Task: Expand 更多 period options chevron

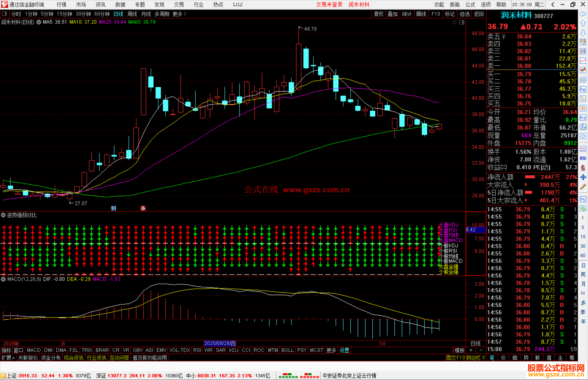Action: (185, 14)
